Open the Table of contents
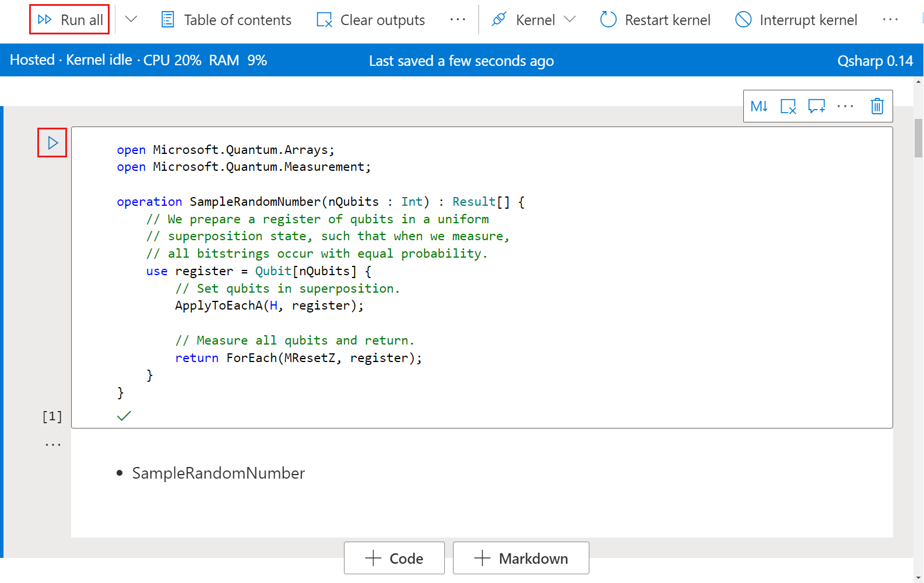924x583 pixels. [226, 20]
